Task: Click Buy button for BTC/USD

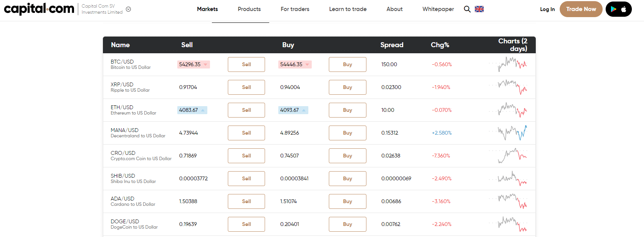Action: click(x=347, y=64)
